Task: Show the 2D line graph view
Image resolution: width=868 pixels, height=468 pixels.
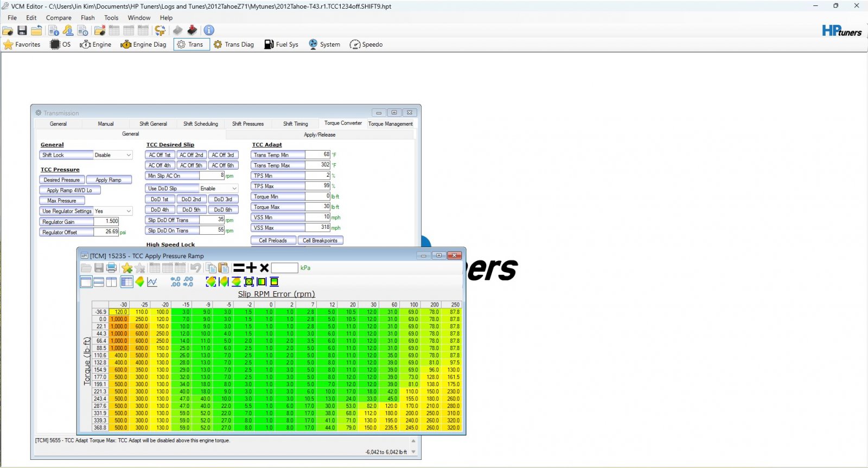Action: click(x=152, y=281)
